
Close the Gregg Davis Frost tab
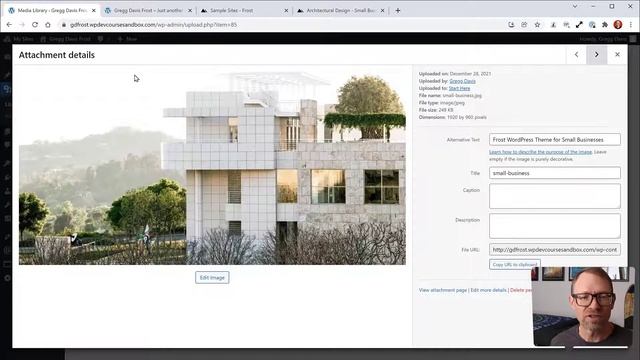pos(190,11)
